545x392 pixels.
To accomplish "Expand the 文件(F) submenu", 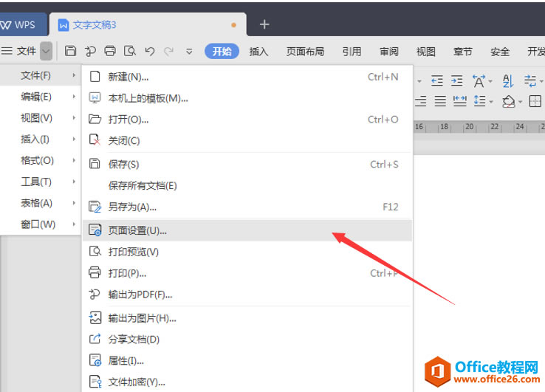I will pyautogui.click(x=41, y=75).
